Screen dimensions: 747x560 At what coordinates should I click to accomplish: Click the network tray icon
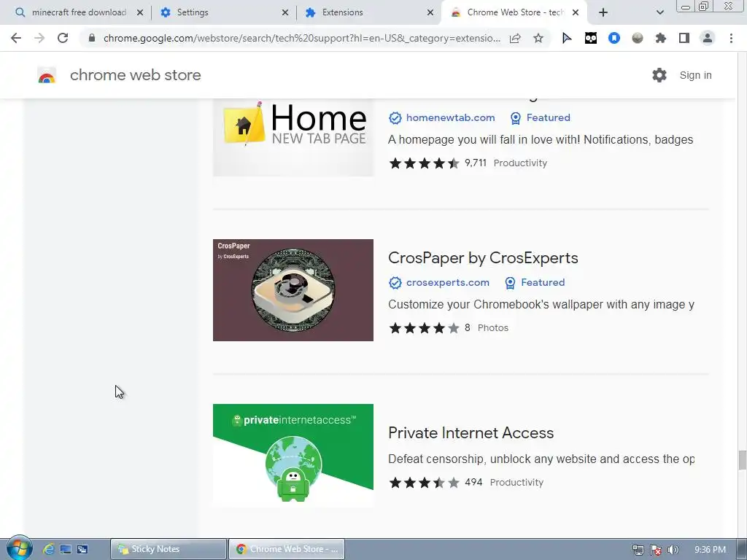638,550
